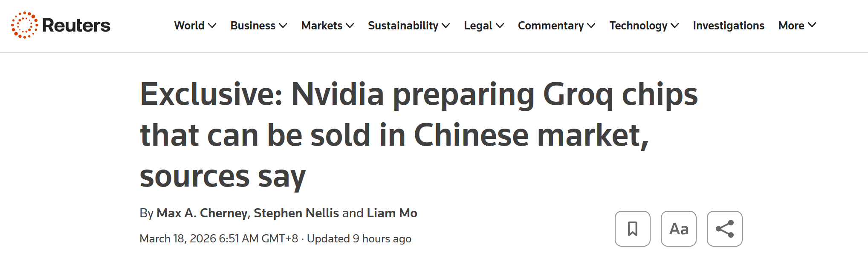Open the Aa text size control

tap(678, 229)
